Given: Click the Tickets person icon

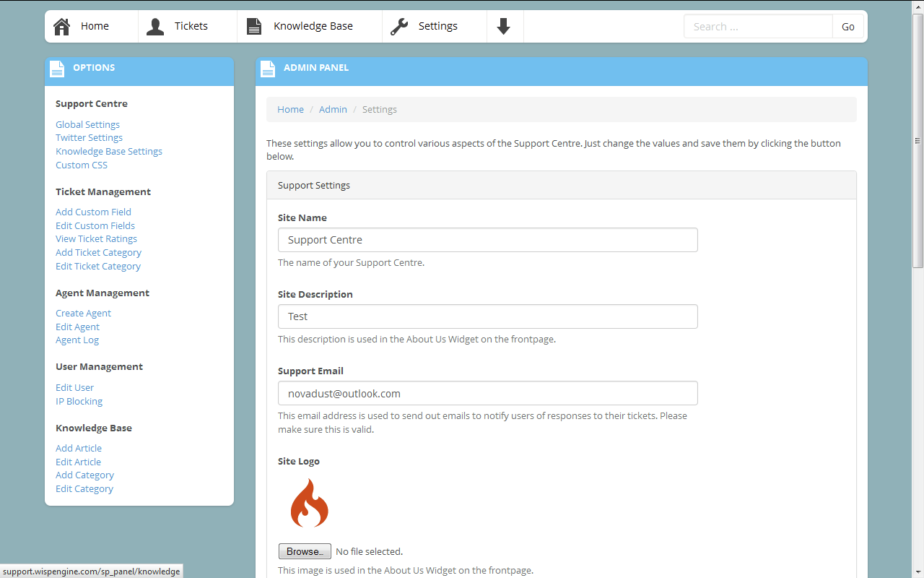Looking at the screenshot, I should [x=155, y=27].
